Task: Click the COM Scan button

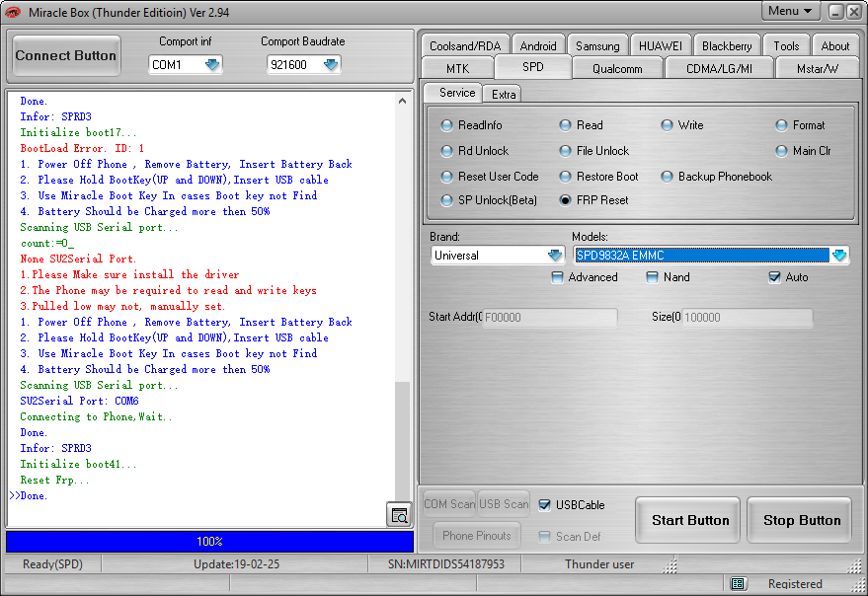Action: [x=449, y=504]
